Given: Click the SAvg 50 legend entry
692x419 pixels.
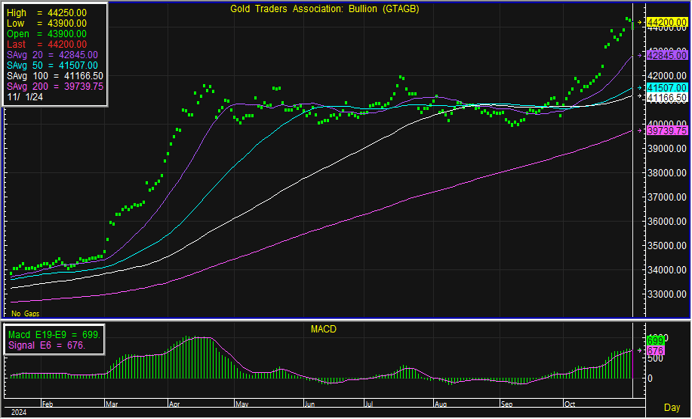Looking at the screenshot, I should 52,65.
